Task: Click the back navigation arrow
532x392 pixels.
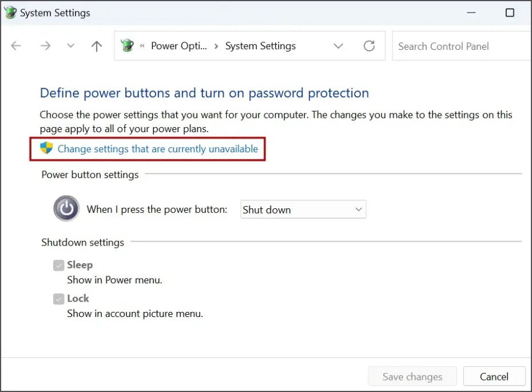Action: [x=16, y=46]
